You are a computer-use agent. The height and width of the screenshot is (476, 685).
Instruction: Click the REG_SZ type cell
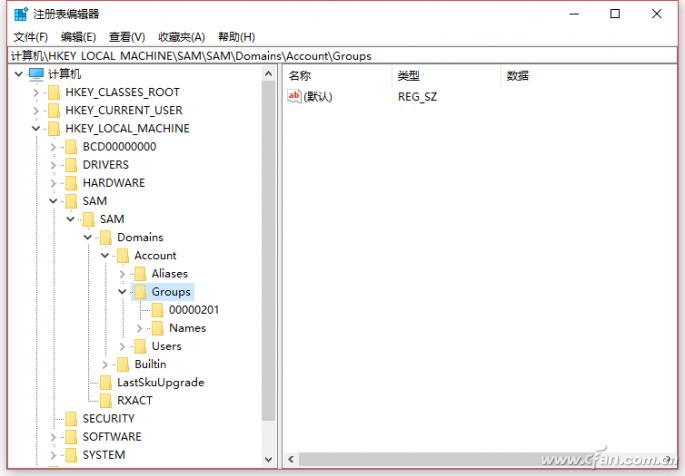coord(417,97)
